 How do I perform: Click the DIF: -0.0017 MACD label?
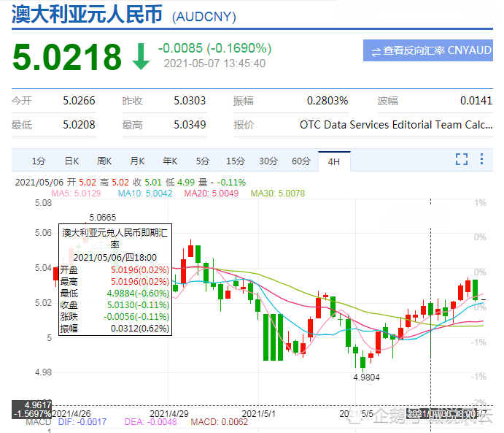tap(82, 422)
